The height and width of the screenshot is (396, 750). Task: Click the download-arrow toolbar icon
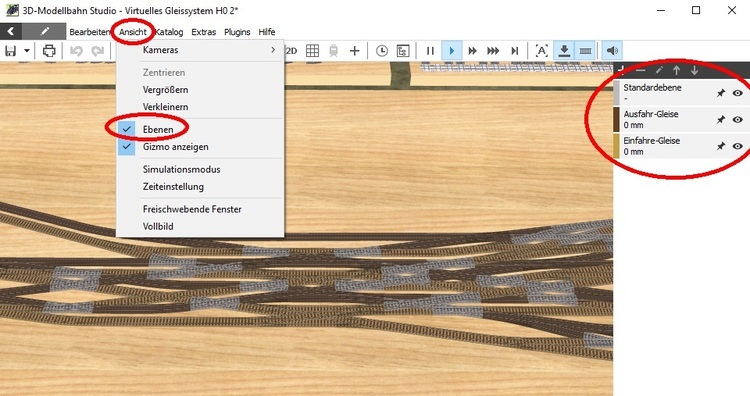coord(564,51)
